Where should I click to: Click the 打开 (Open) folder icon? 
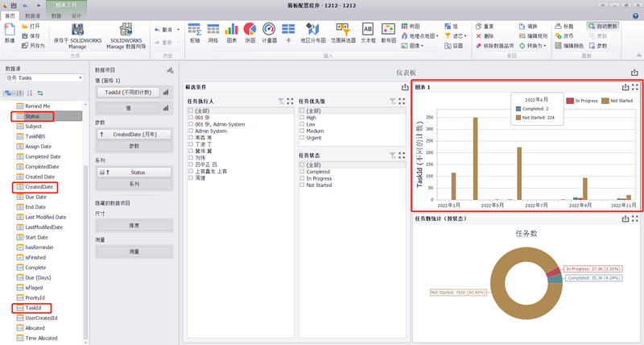point(31,26)
